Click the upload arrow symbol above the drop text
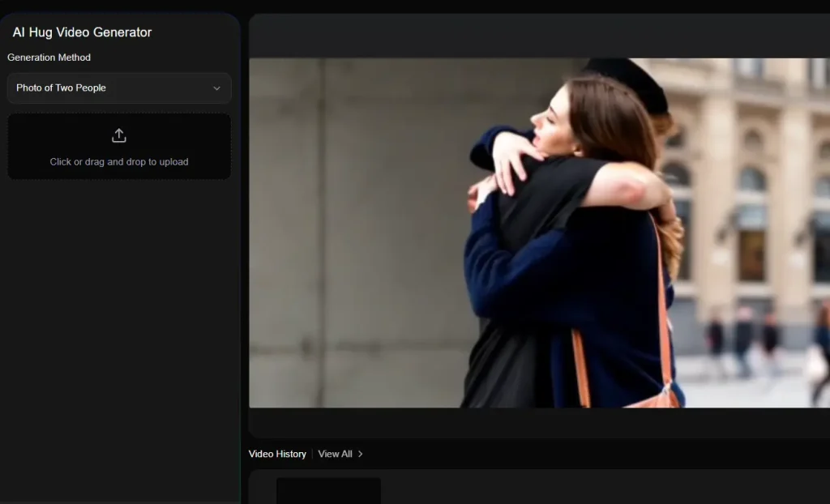The height and width of the screenshot is (504, 830). 119,135
